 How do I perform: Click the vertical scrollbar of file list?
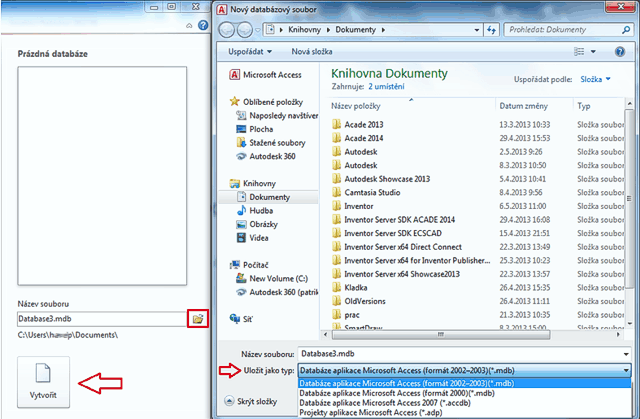pyautogui.click(x=629, y=198)
